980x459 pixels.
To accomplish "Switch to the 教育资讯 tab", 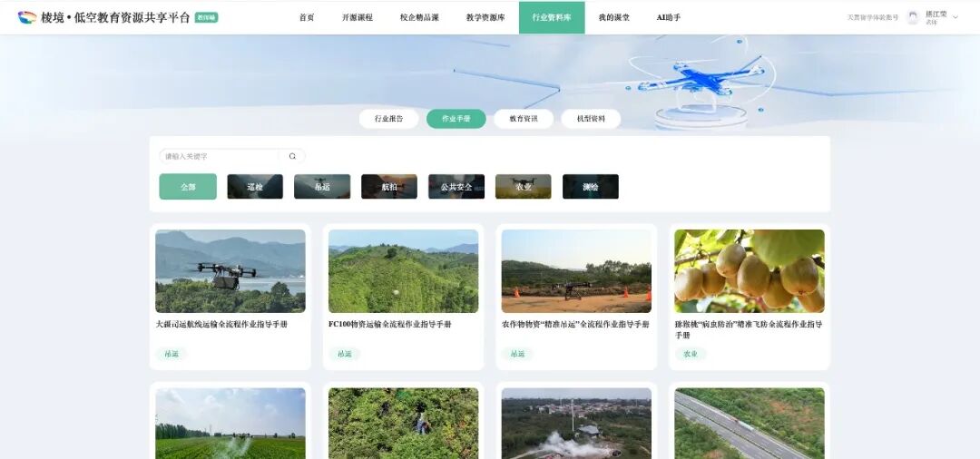I will click(x=524, y=119).
